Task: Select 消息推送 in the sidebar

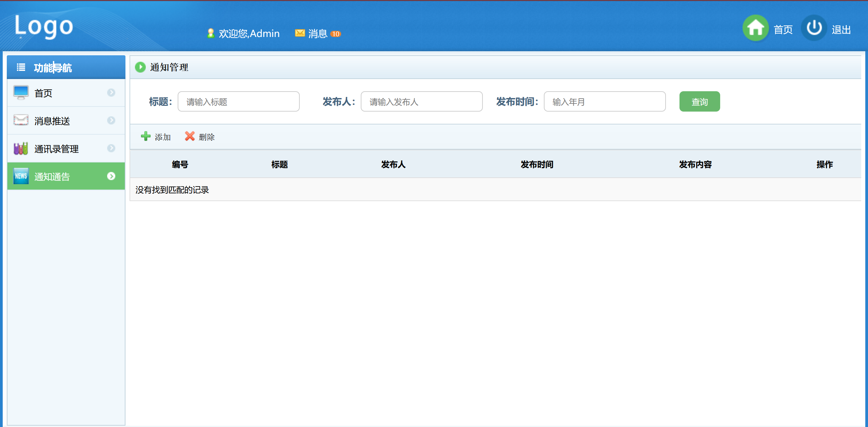Action: [52, 121]
